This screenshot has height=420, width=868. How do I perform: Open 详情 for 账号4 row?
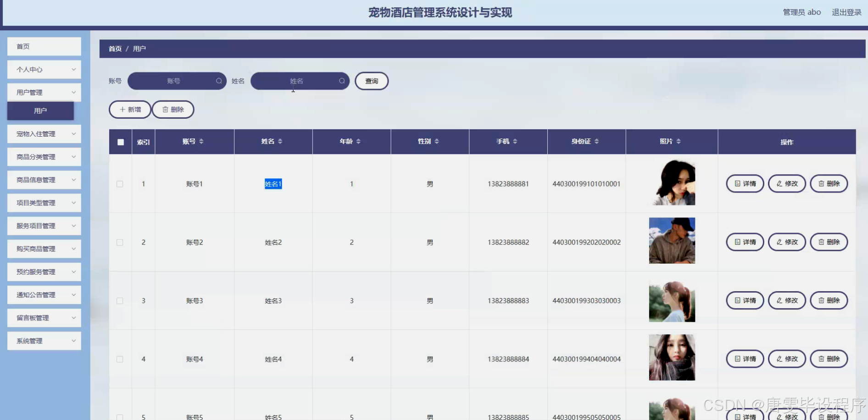[745, 359]
